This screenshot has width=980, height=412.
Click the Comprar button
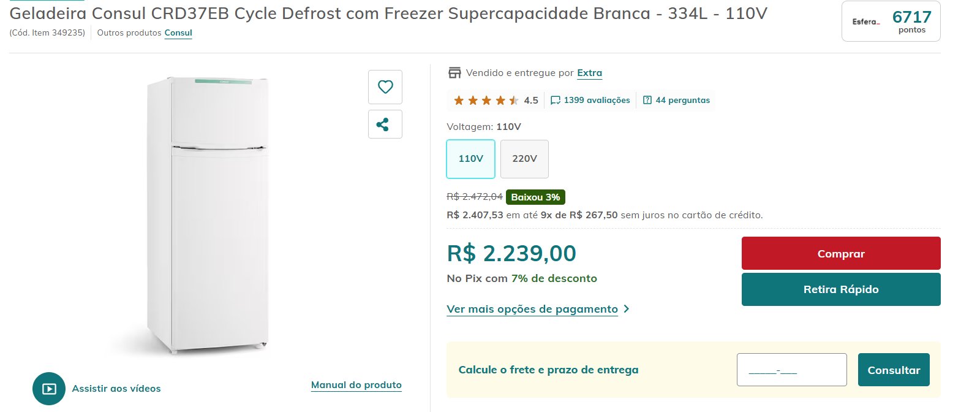[841, 253]
